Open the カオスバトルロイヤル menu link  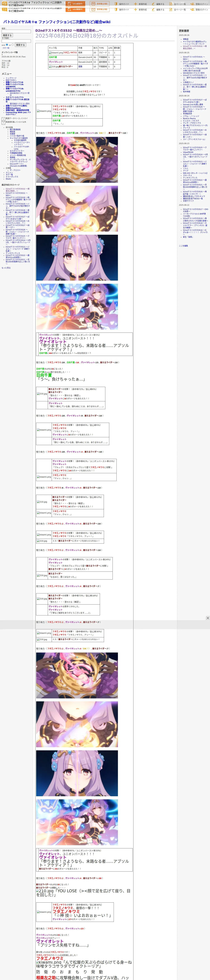pyautogui.click(x=15, y=97)
